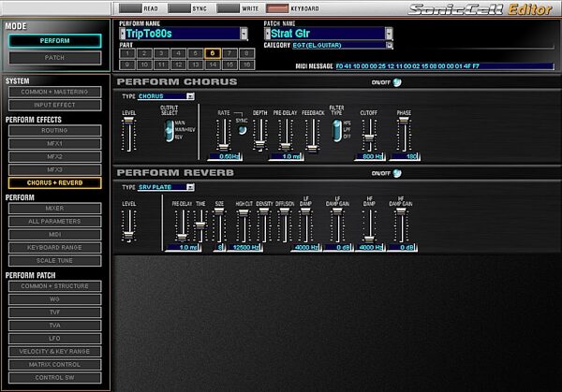The height and width of the screenshot is (392, 562).
Task: Click the reverb SIZE slider
Action: point(219,225)
